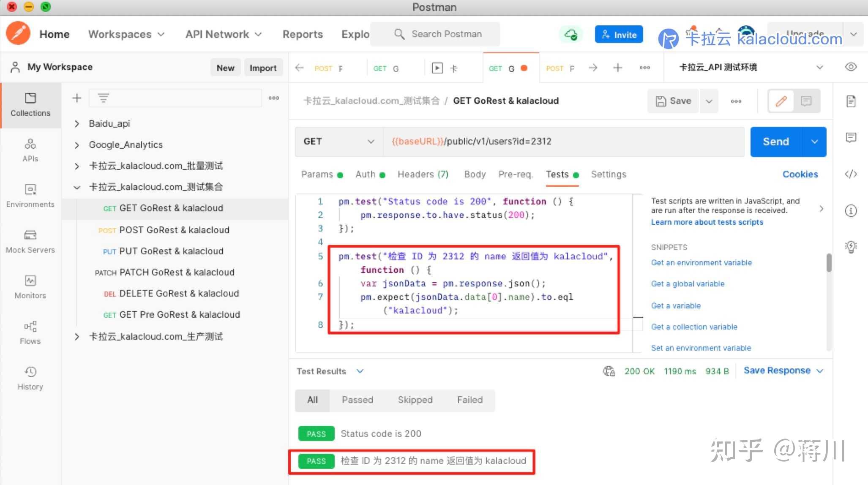868x485 pixels.
Task: Open the environment quick look eye icon
Action: pyautogui.click(x=851, y=67)
